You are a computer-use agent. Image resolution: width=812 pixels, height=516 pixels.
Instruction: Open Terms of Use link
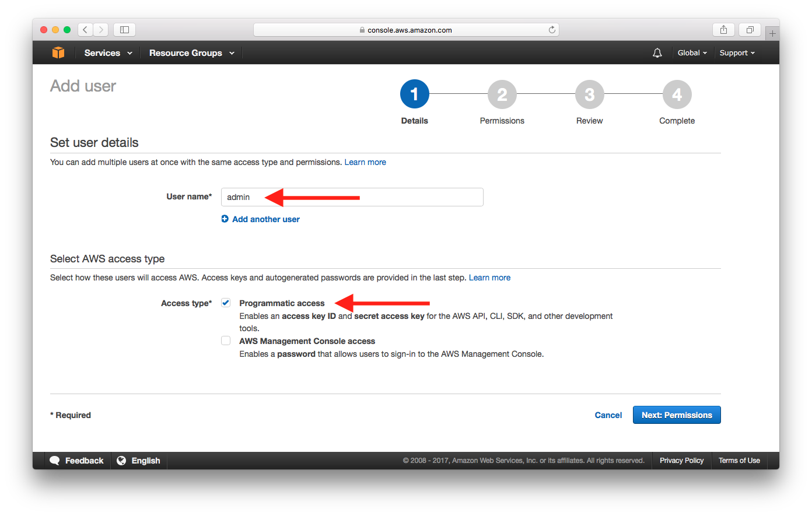[739, 461]
